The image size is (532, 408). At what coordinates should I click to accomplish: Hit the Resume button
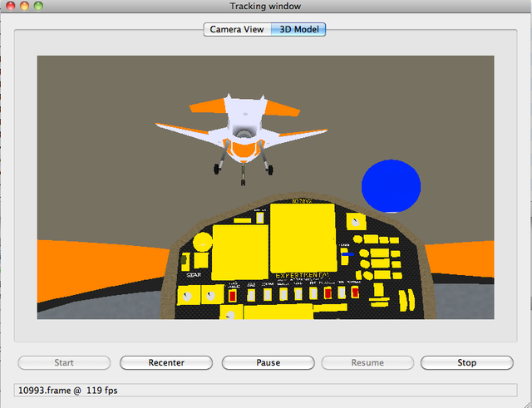point(367,362)
